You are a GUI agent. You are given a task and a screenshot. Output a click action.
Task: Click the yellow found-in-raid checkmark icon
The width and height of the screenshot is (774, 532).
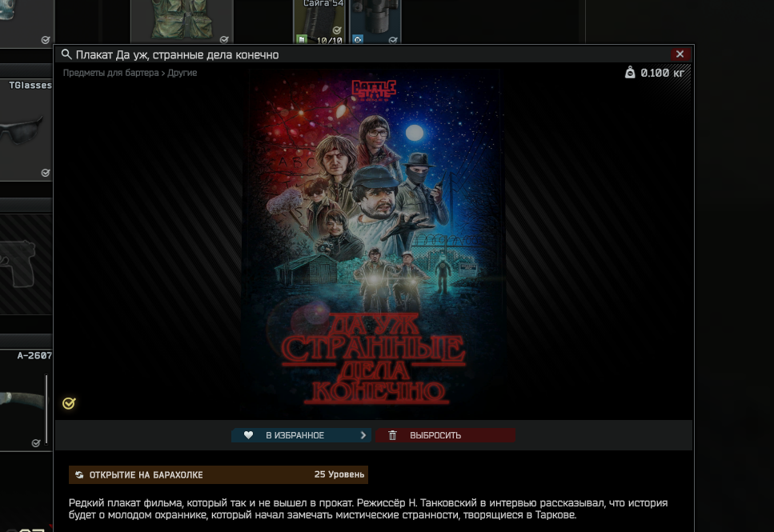pyautogui.click(x=69, y=403)
